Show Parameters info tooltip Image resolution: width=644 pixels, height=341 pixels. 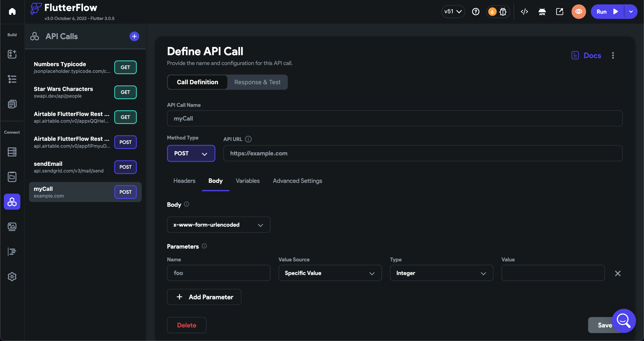coord(204,246)
